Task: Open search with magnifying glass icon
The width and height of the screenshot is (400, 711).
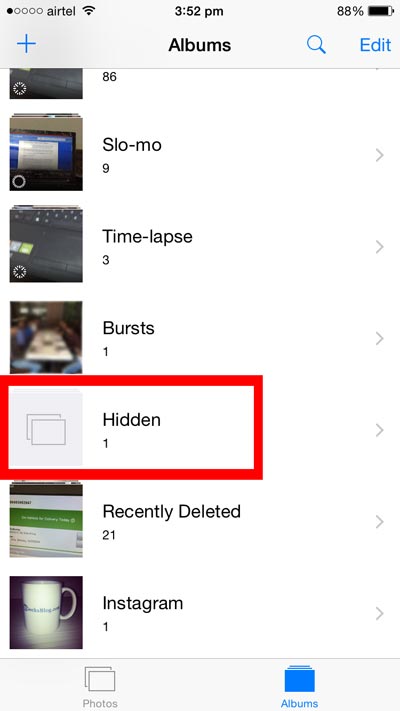Action: pyautogui.click(x=316, y=44)
